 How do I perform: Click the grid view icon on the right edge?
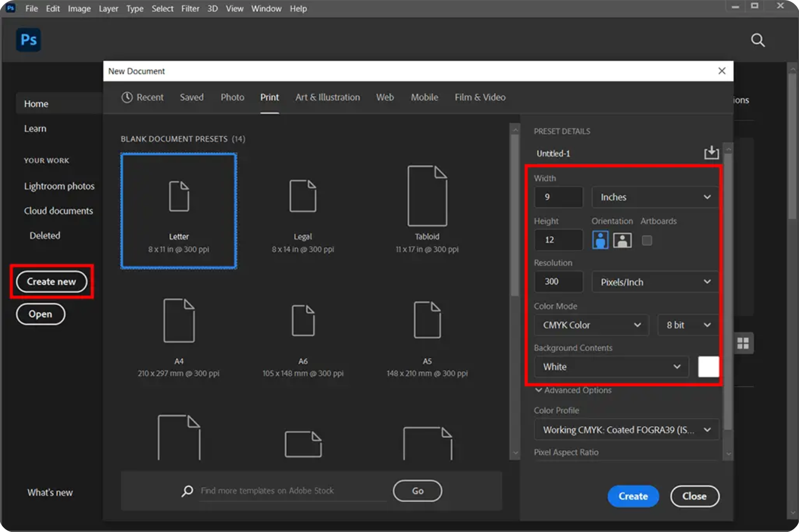coord(743,343)
